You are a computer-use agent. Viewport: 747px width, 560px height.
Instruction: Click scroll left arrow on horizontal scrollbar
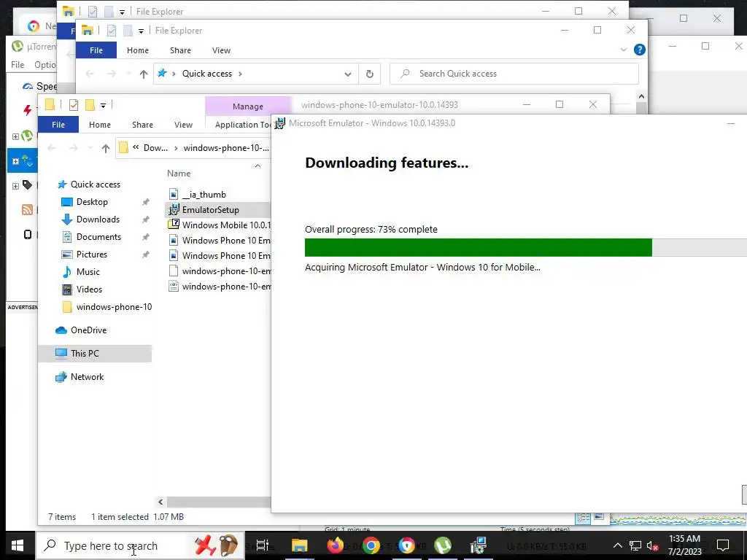coord(160,502)
